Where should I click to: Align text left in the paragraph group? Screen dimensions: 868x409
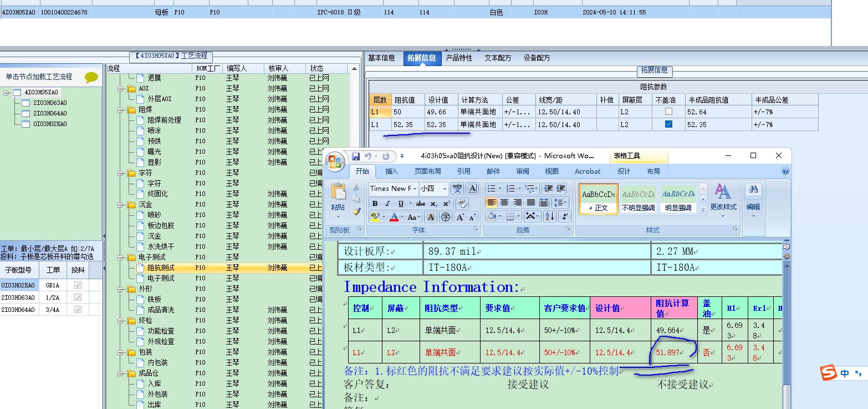(491, 203)
